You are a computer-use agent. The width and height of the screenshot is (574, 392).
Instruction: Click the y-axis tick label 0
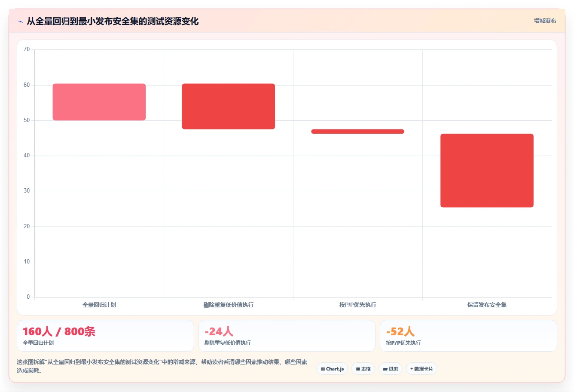(28, 297)
